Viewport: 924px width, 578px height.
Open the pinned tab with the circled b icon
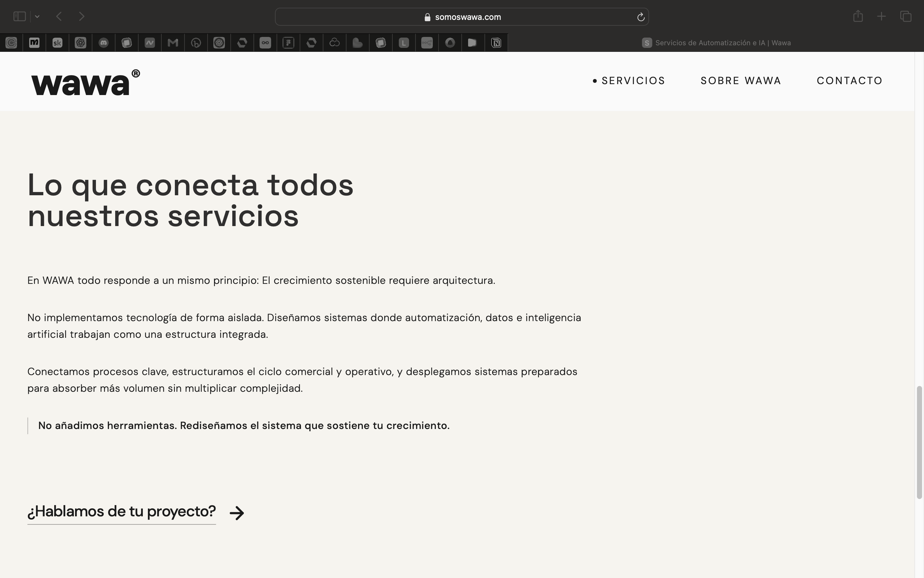196,43
